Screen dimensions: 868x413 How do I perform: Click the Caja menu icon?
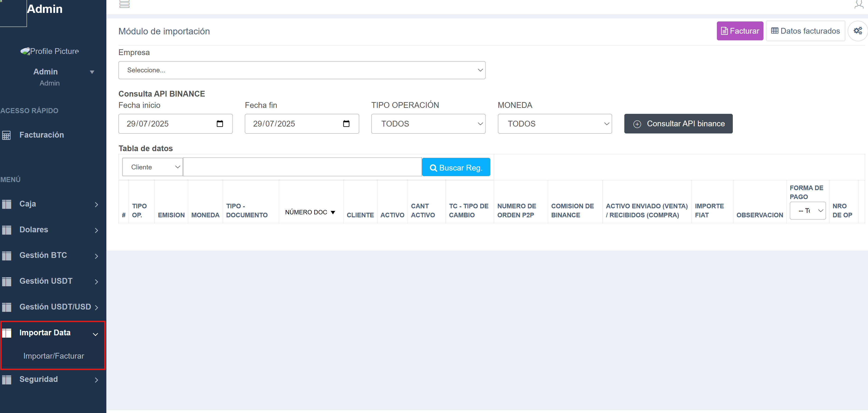click(6, 204)
